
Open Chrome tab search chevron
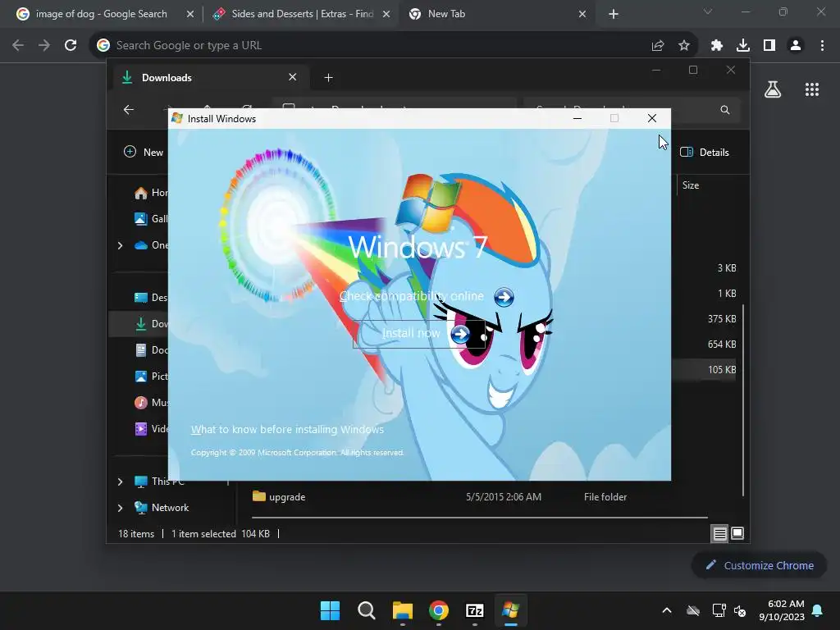[x=708, y=11]
